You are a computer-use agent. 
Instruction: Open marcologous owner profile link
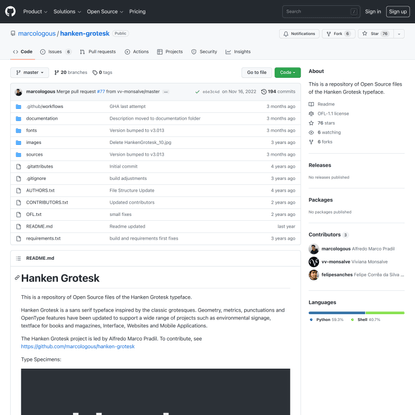pyautogui.click(x=37, y=34)
